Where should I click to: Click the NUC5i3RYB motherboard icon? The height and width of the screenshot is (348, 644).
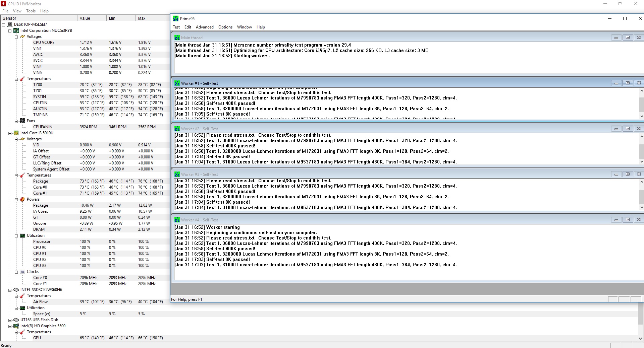pyautogui.click(x=16, y=30)
